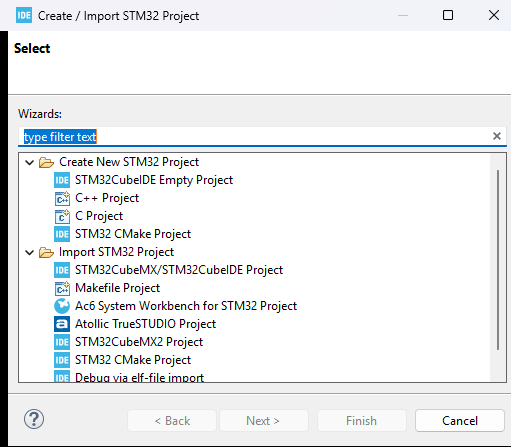Click the Finish button

point(362,421)
